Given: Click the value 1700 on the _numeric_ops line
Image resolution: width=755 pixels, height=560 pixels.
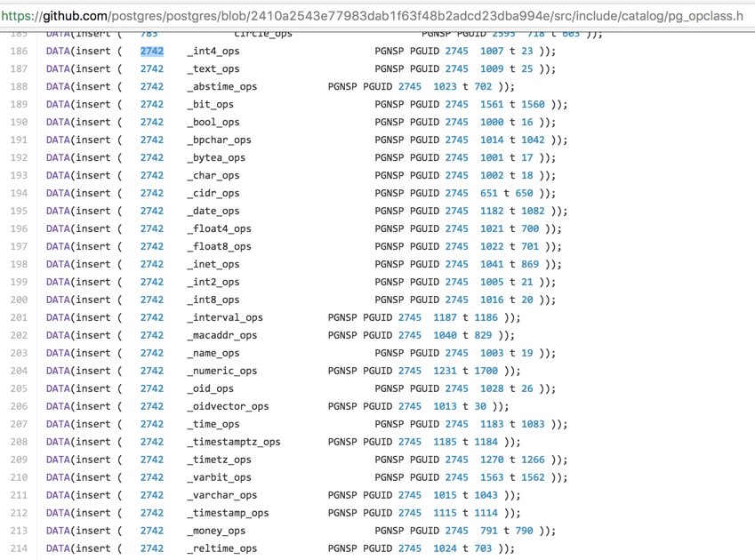Looking at the screenshot, I should 486,372.
